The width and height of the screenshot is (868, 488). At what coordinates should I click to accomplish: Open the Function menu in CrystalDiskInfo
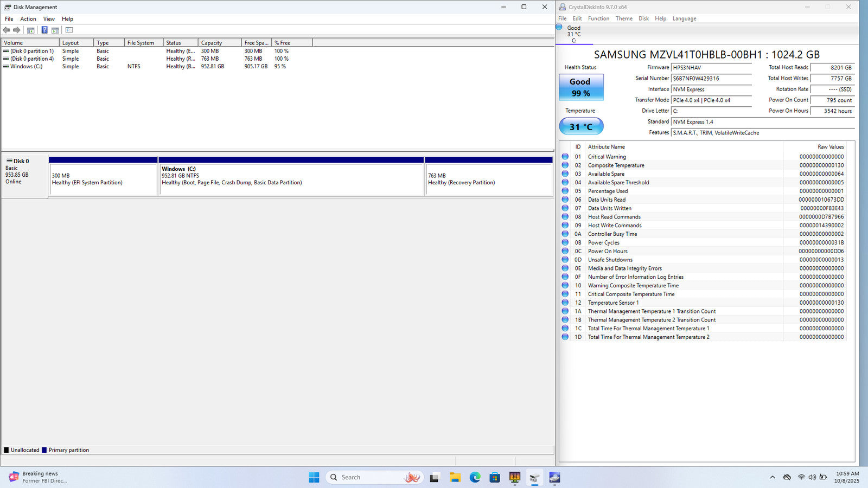click(x=598, y=18)
